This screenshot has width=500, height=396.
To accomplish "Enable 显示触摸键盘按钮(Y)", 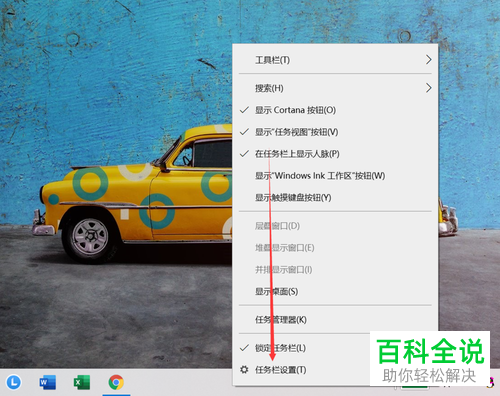I will (335, 198).
